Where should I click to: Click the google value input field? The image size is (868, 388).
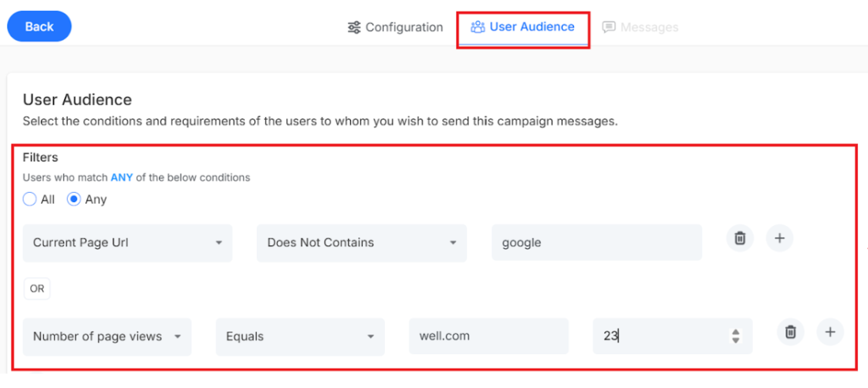[596, 242]
